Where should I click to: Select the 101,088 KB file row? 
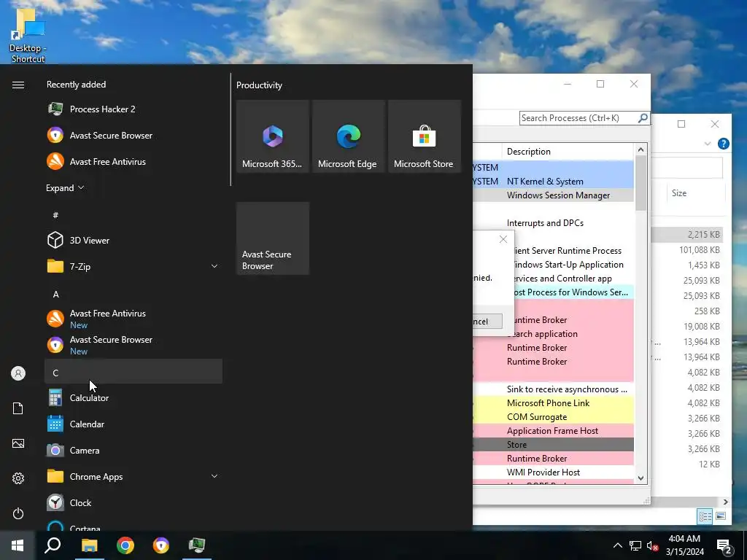click(687, 249)
